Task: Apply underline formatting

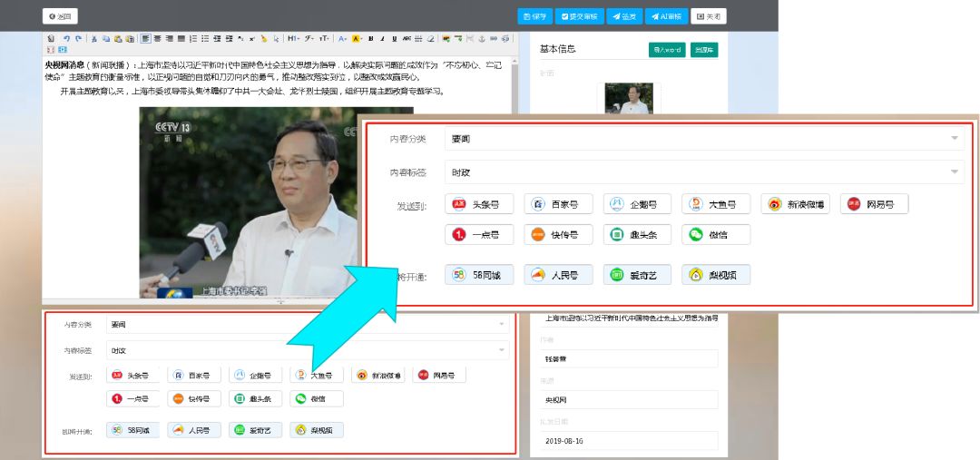Action: [395, 39]
